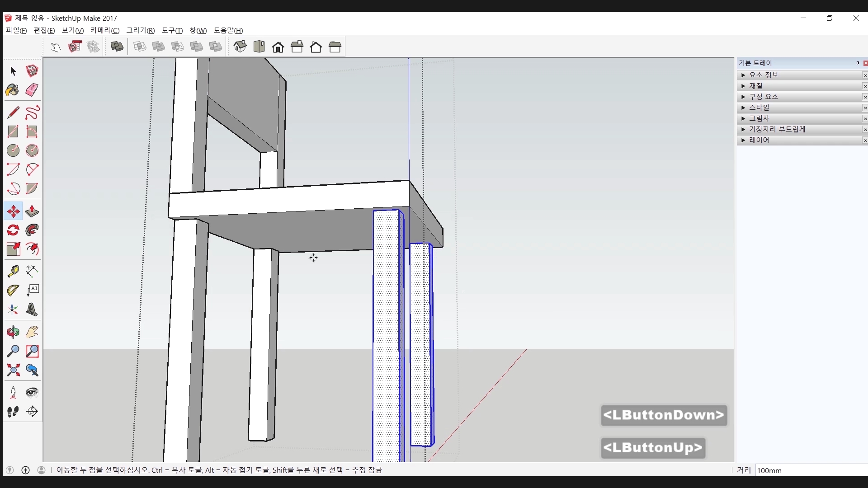Toggle pin on the Default Tray
This screenshot has width=868, height=488.
[x=857, y=63]
